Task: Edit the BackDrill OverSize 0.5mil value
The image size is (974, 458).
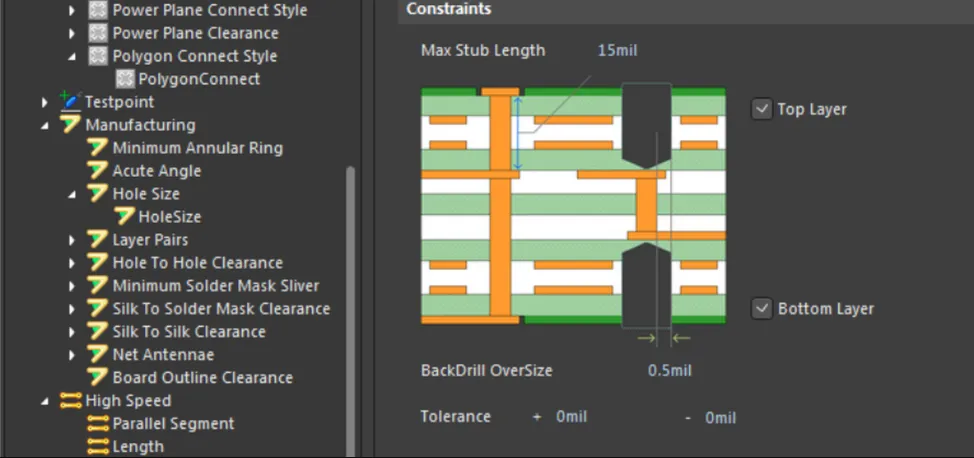Action: pos(670,370)
